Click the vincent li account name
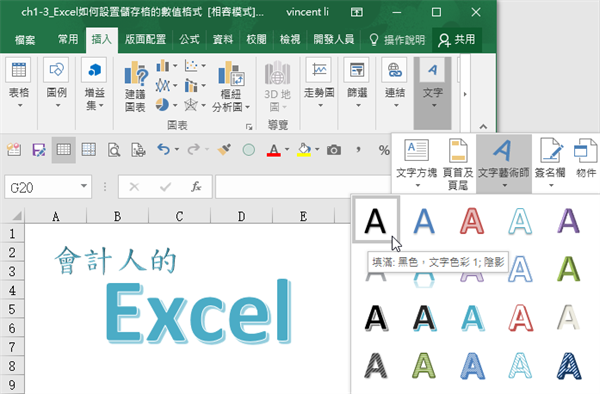600x394 pixels. coord(307,12)
